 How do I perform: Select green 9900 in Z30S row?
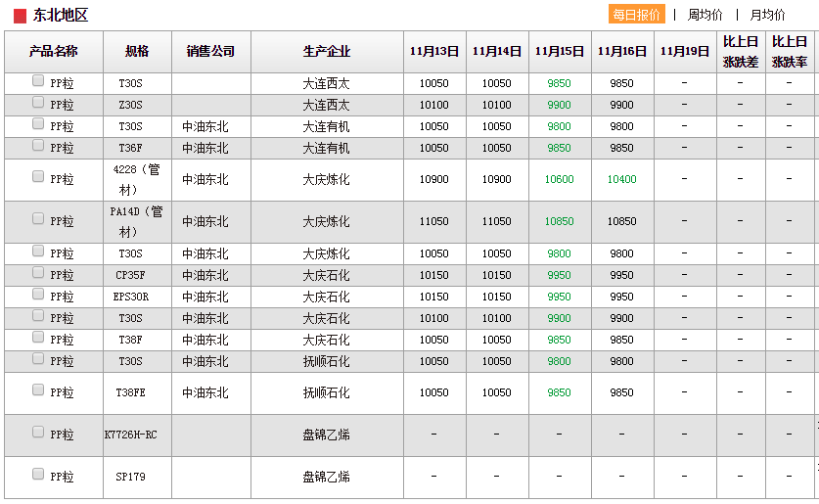[x=560, y=105]
